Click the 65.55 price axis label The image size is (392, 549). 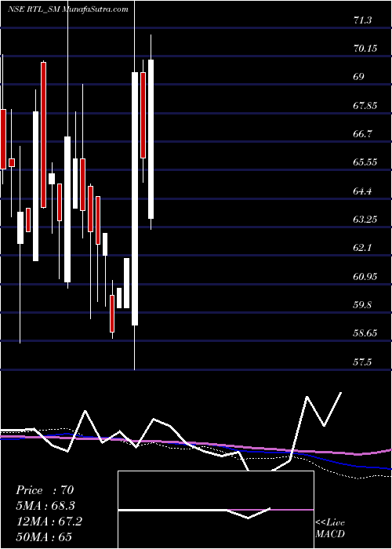pos(365,162)
